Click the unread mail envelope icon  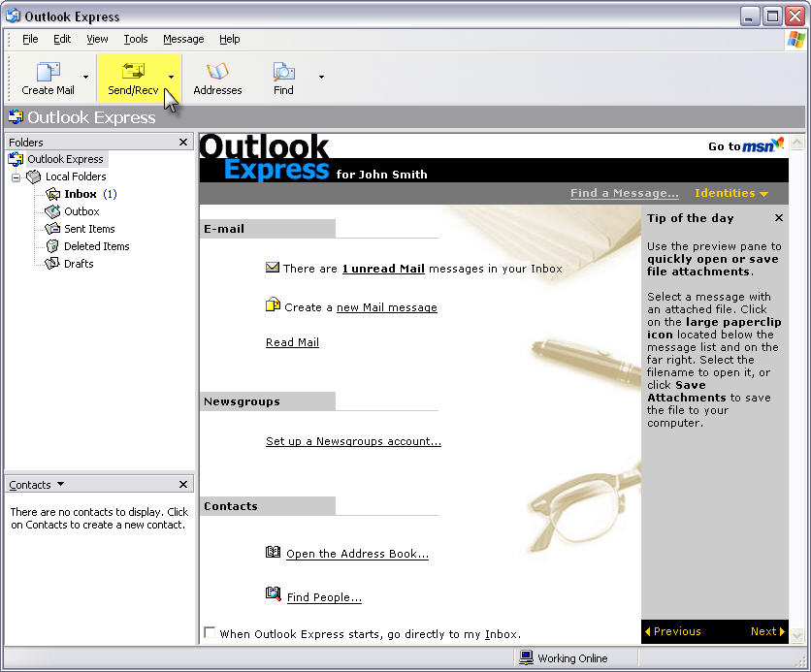tap(272, 268)
